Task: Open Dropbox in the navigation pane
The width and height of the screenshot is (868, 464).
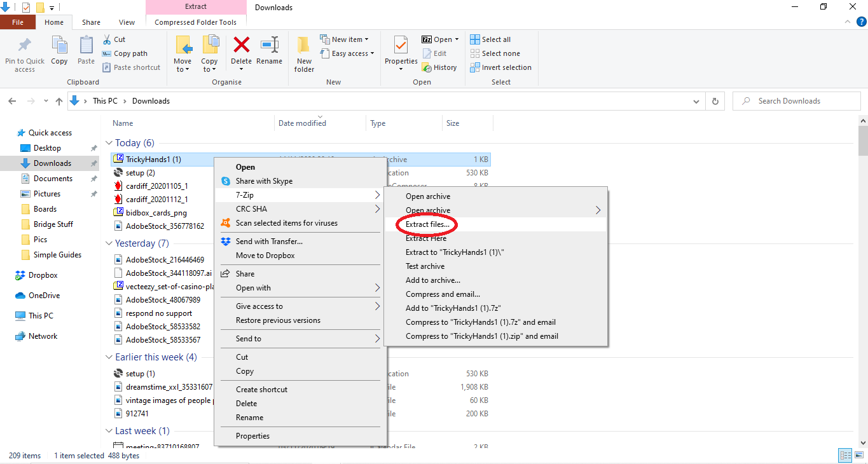Action: click(x=43, y=275)
